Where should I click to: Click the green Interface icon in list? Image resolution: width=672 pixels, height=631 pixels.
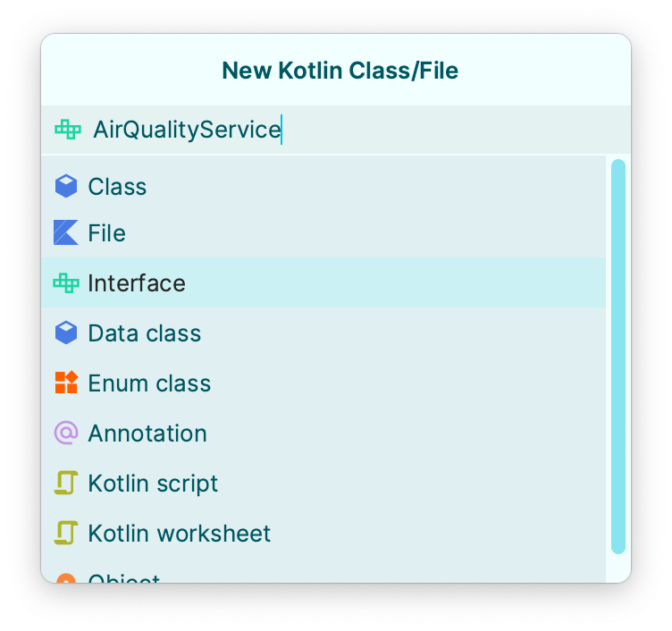[x=66, y=283]
